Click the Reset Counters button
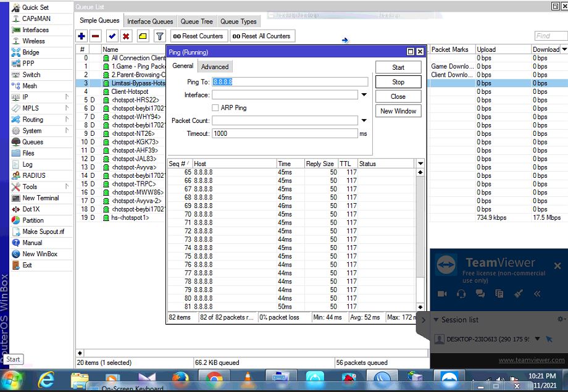 click(x=198, y=36)
